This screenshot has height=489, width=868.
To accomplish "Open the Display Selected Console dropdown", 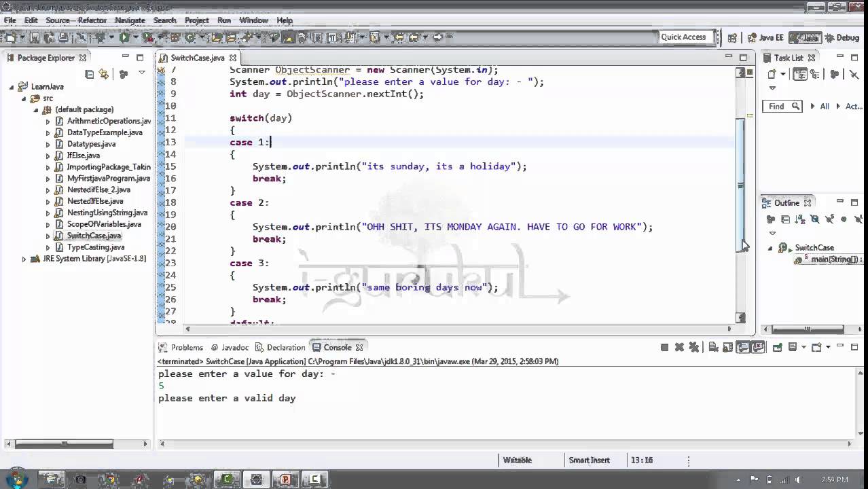I will pyautogui.click(x=804, y=347).
